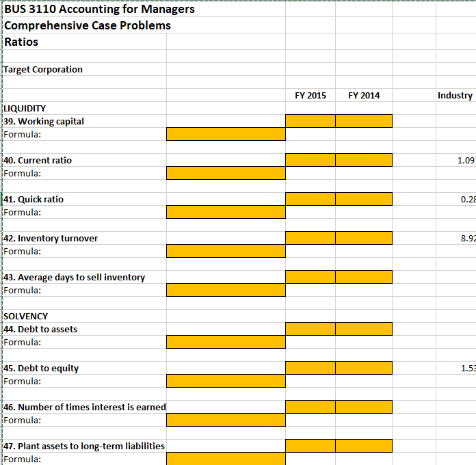Select the 'Target Corporation' cell
The width and height of the screenshot is (476, 465).
(84, 69)
